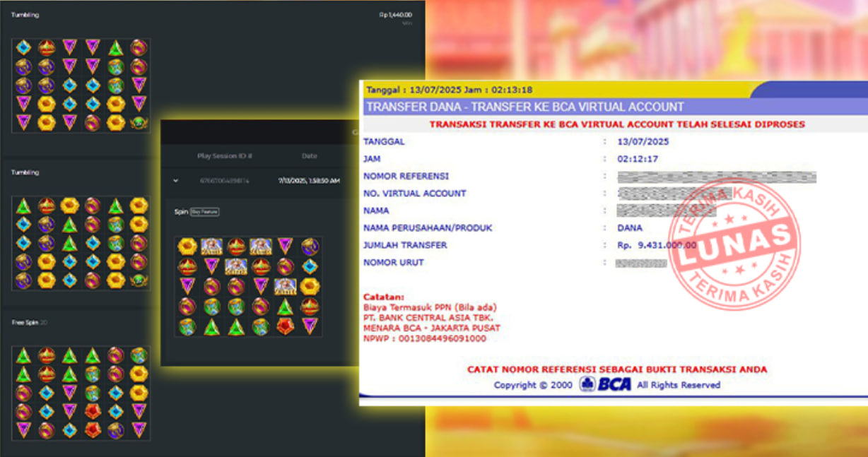Click the PT. BANK CENTRAL ASIA TBK. line
868x457 pixels.
427,317
